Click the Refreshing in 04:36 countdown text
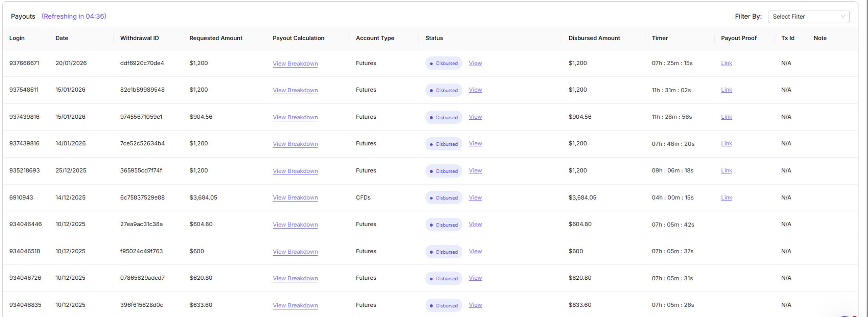 tap(74, 16)
